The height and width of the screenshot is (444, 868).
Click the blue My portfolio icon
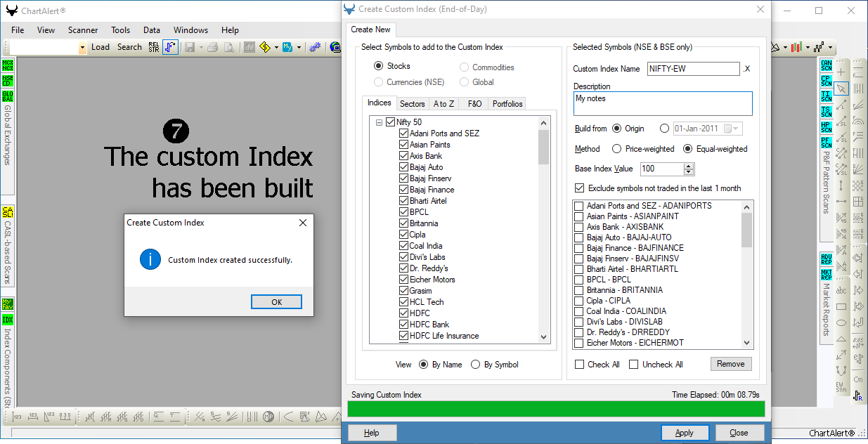[287, 47]
